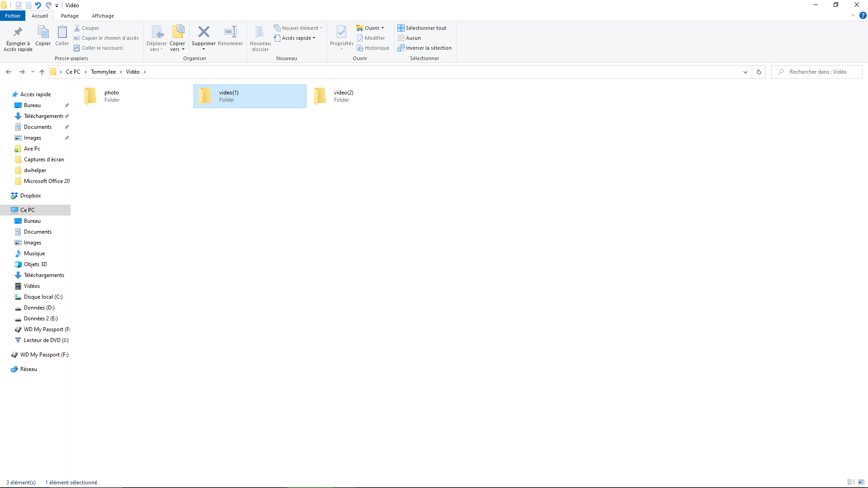
Task: Click the Nouveau dossier icon
Action: (x=260, y=33)
